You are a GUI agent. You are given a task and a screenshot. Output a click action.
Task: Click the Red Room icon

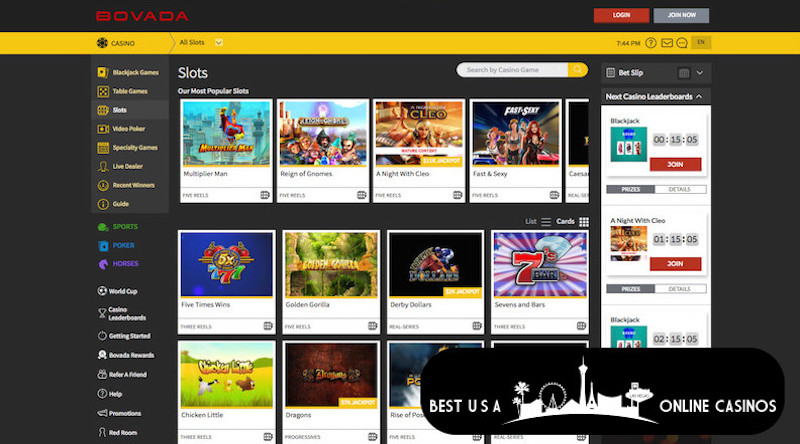[102, 432]
